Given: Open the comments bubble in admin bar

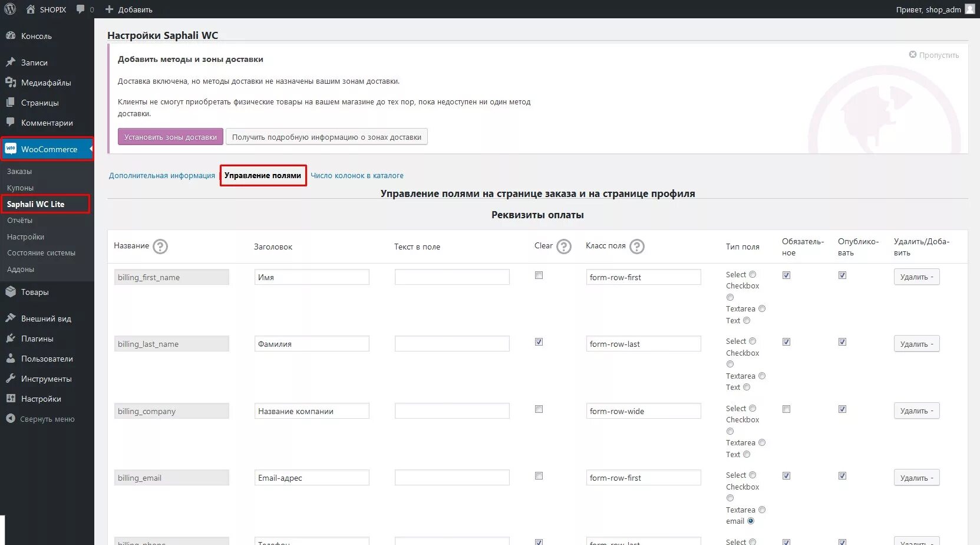Looking at the screenshot, I should coord(81,9).
